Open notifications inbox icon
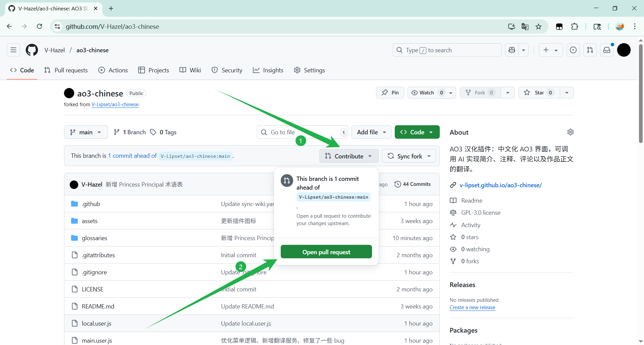 point(607,50)
